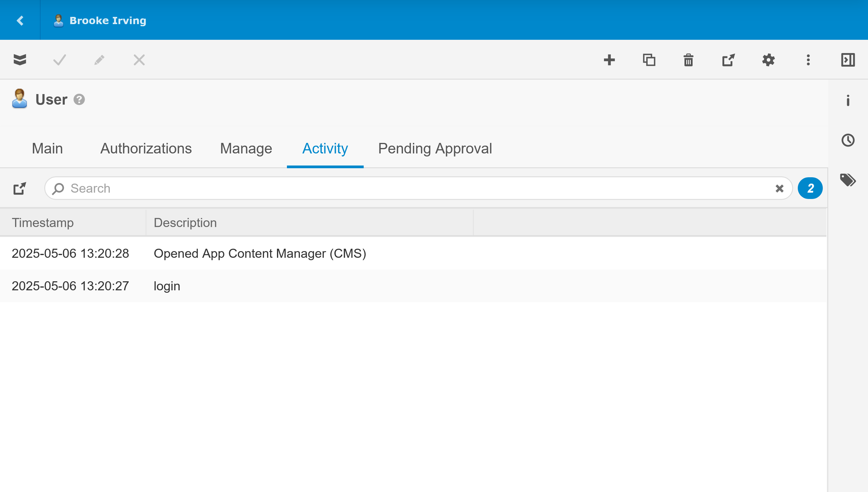The height and width of the screenshot is (492, 868).
Task: Click the duplicate user icon
Action: (x=649, y=60)
